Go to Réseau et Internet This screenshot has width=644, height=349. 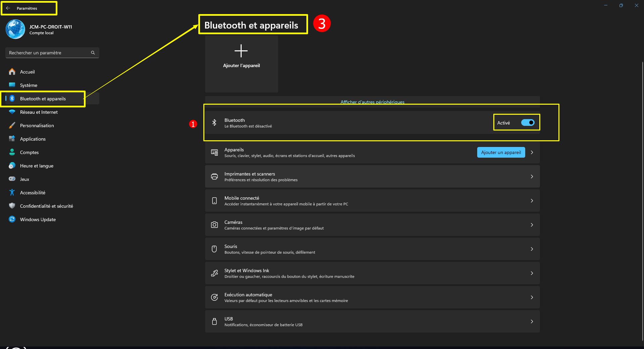coord(52,112)
